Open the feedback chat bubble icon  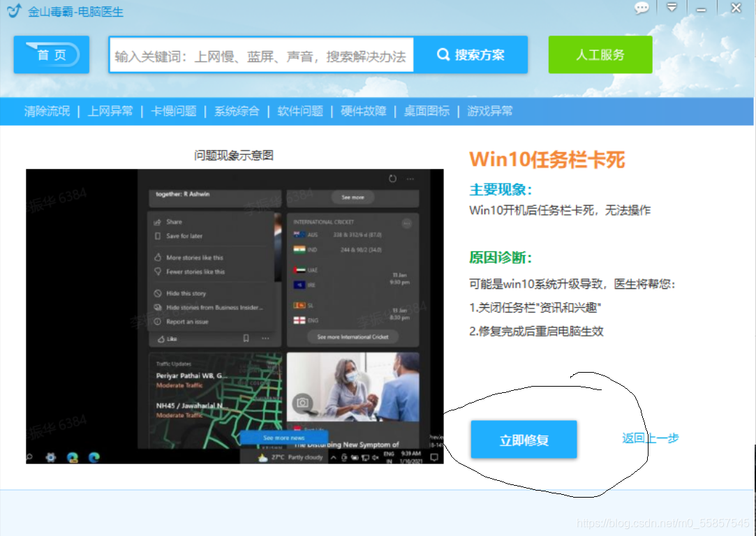coord(642,8)
